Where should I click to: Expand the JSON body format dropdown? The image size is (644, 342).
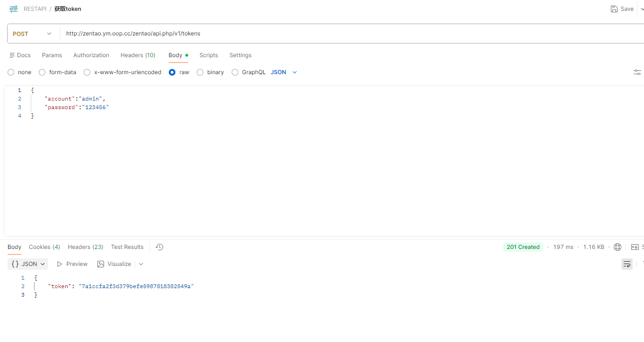coord(284,72)
